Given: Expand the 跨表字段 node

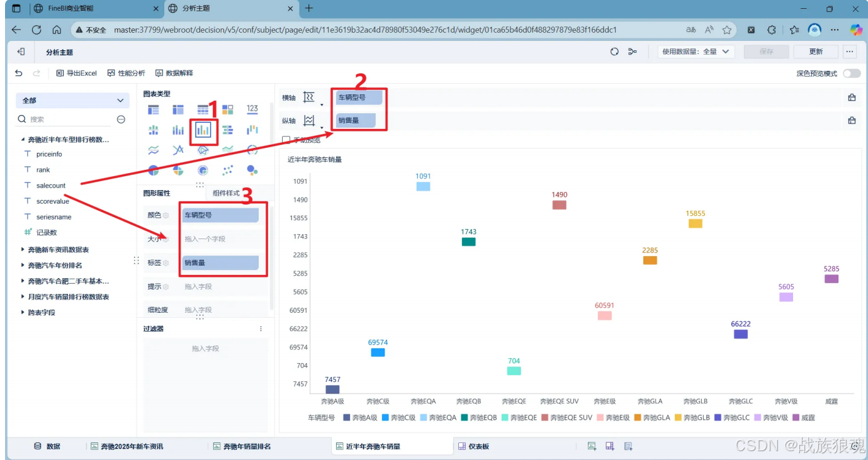Looking at the screenshot, I should click(23, 313).
